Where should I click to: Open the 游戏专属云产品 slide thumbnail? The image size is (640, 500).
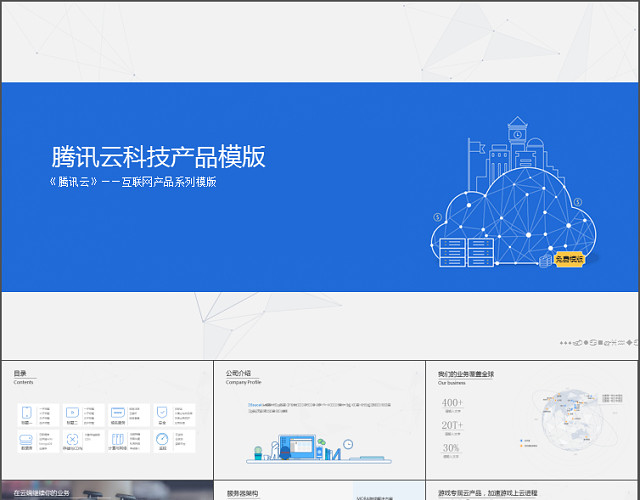(x=532, y=491)
